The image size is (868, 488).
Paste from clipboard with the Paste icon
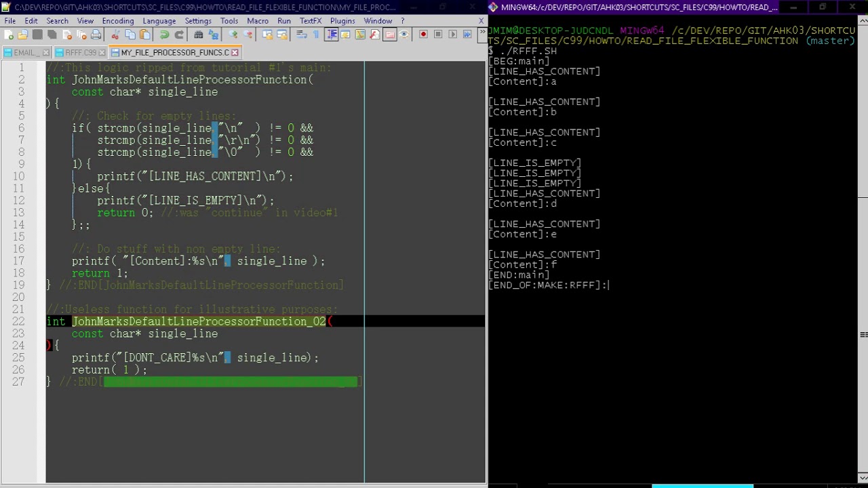(x=145, y=35)
